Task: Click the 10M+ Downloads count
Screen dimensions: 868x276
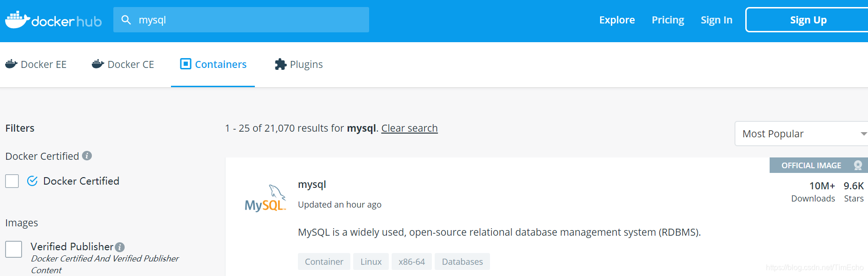Action: point(813,192)
